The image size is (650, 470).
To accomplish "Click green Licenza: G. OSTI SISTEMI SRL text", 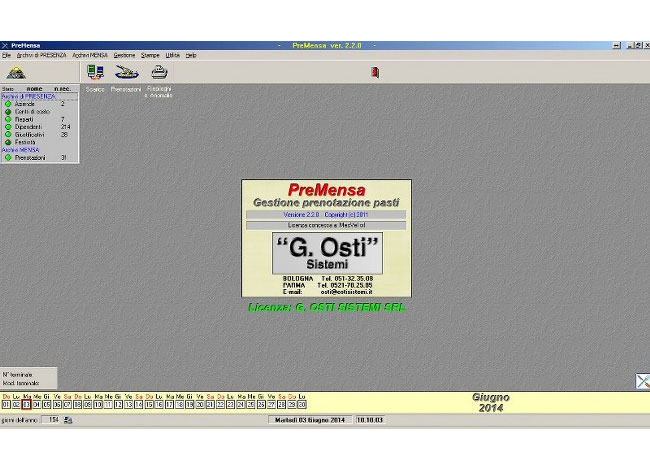I will (327, 307).
